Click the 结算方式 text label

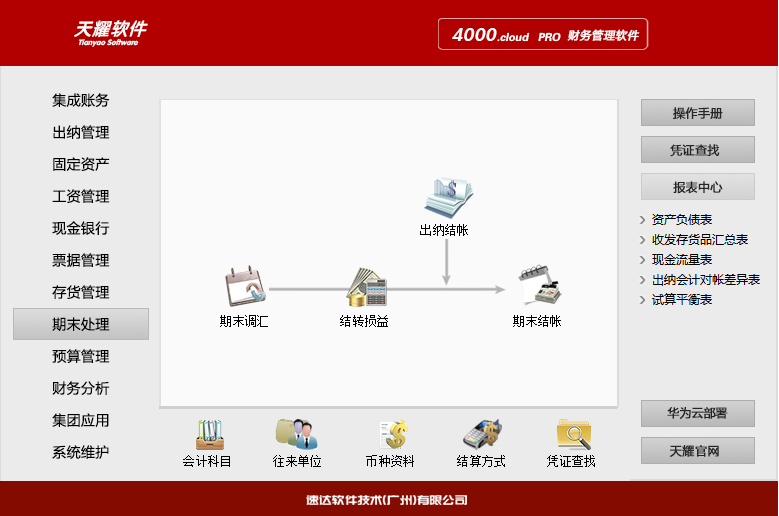point(481,461)
